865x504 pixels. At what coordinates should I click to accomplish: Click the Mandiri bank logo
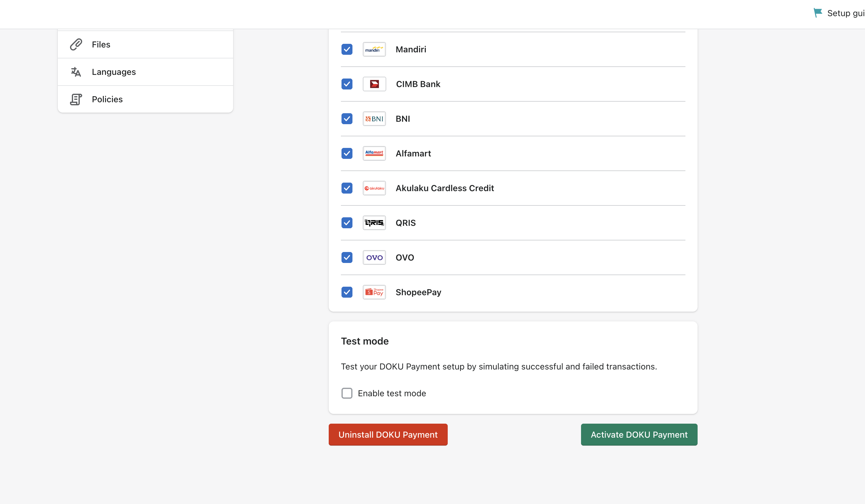[374, 49]
